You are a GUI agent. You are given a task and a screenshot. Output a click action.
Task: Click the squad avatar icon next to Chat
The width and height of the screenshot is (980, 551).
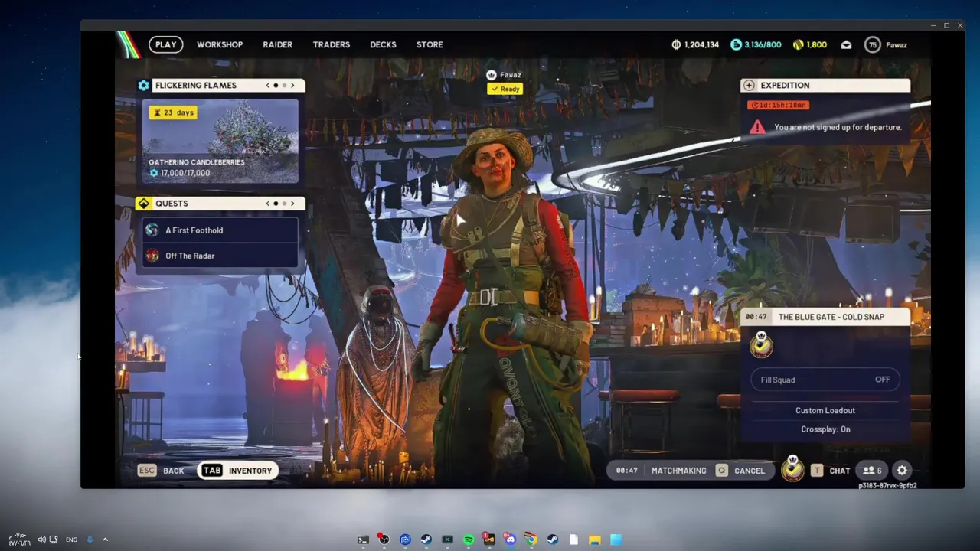coord(792,468)
